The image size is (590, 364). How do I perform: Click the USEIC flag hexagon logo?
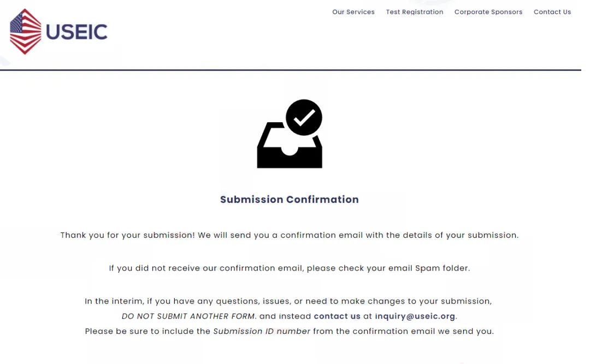point(26,32)
